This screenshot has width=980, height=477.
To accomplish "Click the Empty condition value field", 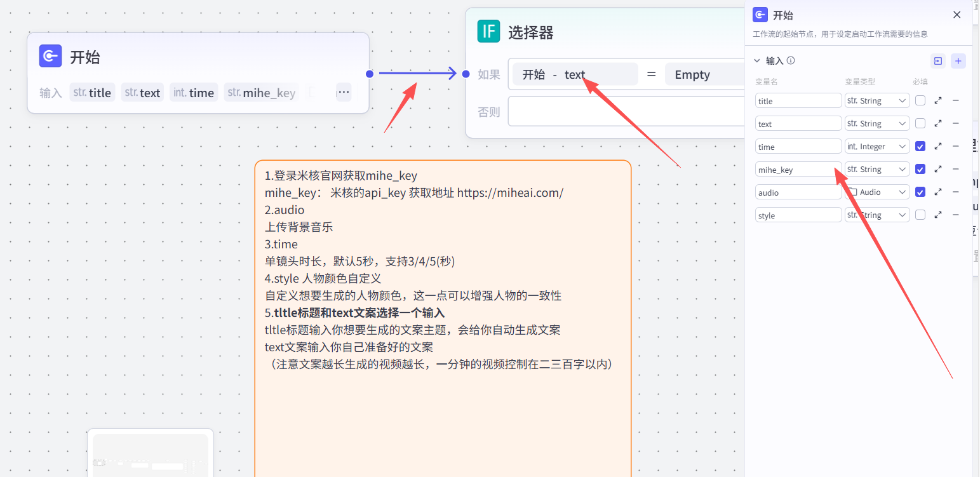I will (x=702, y=74).
